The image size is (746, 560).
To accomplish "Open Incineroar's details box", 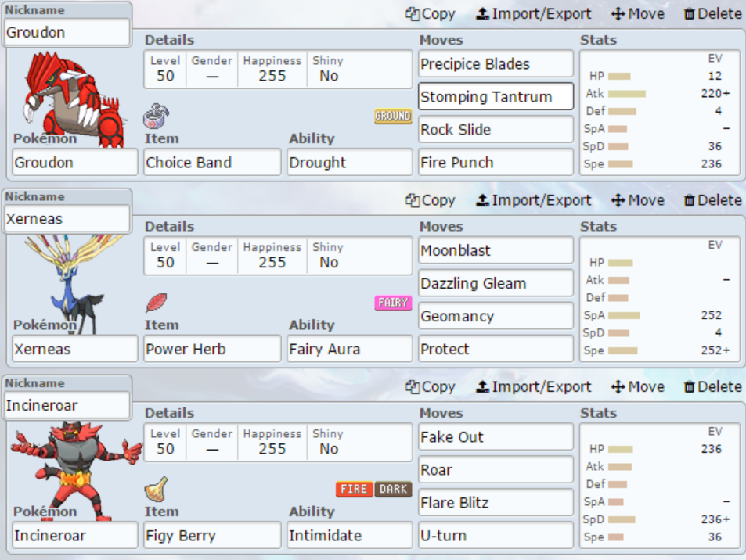I will 278,442.
